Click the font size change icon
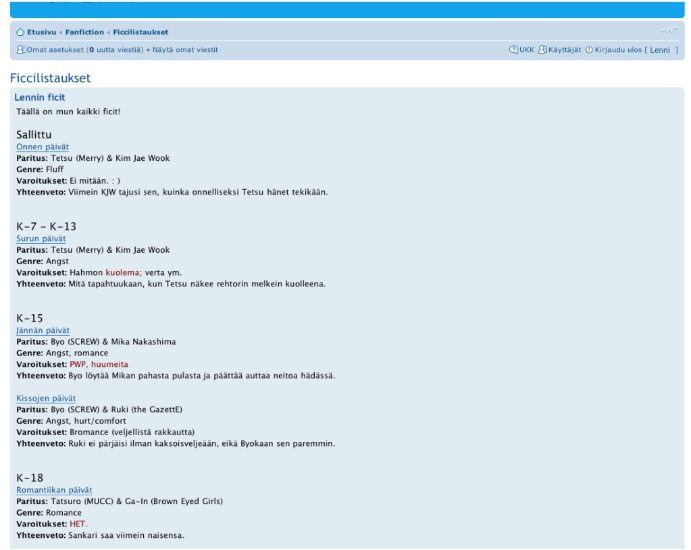The width and height of the screenshot is (691, 550). coord(669,30)
